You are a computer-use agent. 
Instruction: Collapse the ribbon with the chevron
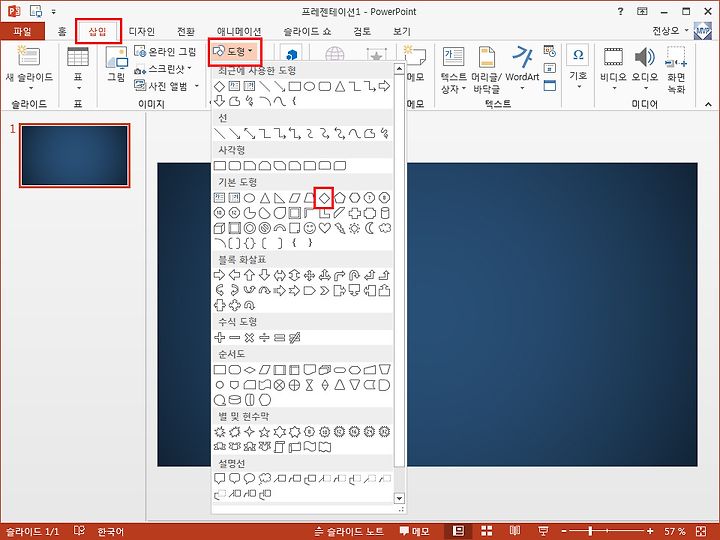coord(709,104)
